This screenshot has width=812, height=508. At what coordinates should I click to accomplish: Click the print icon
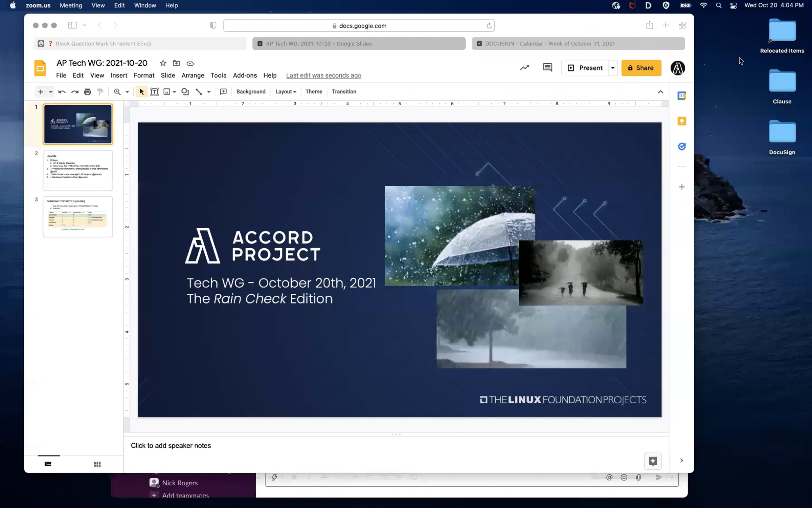click(x=87, y=92)
